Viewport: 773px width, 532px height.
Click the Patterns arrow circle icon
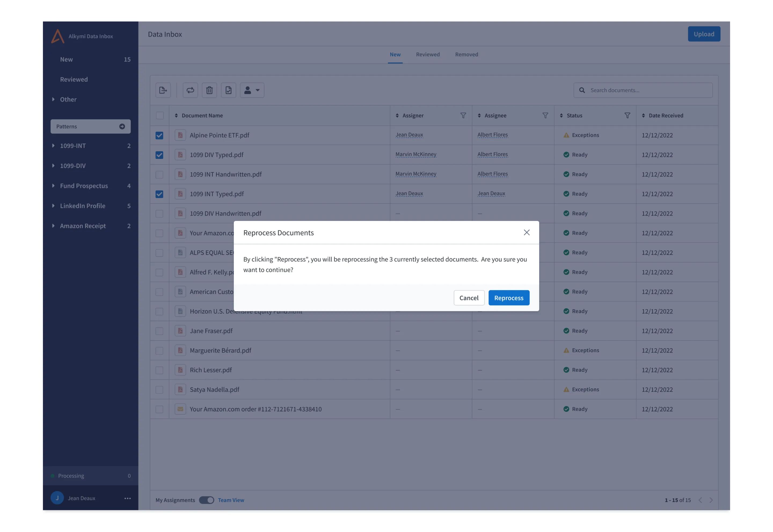(122, 126)
